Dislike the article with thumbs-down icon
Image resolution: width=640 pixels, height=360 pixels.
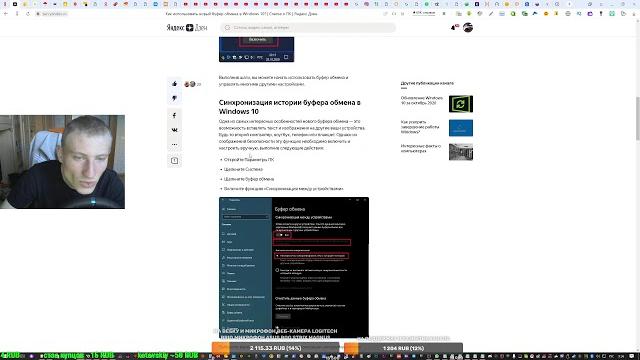[174, 98]
